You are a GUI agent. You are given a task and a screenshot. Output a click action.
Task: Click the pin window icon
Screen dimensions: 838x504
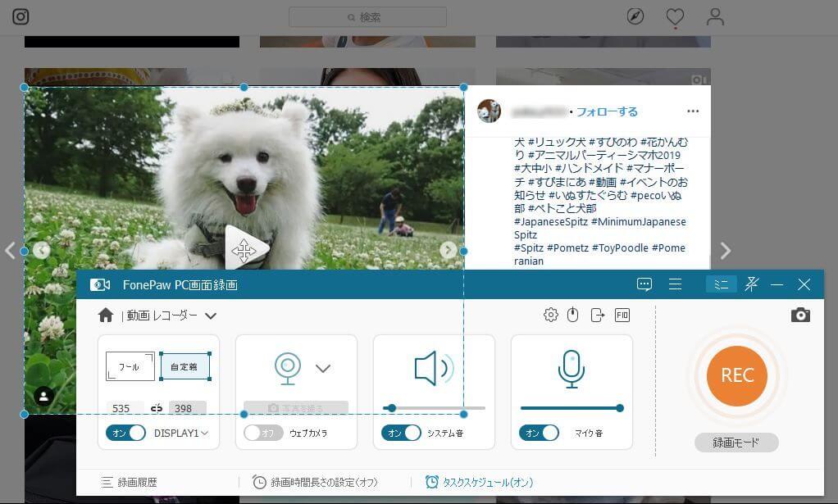pos(751,284)
